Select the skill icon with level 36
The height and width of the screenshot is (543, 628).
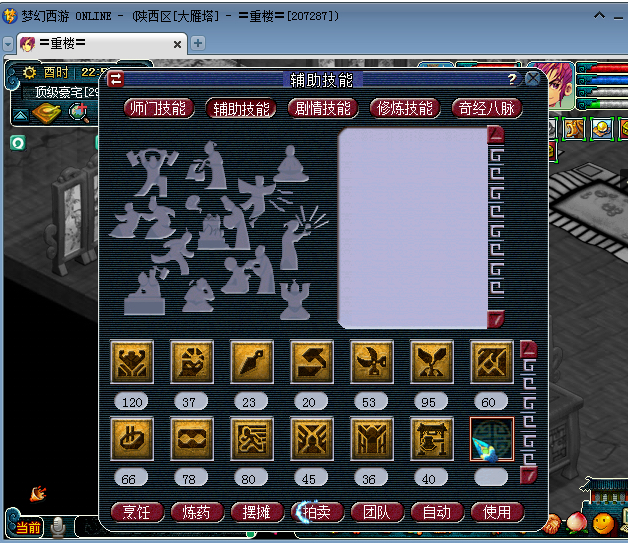coord(372,438)
